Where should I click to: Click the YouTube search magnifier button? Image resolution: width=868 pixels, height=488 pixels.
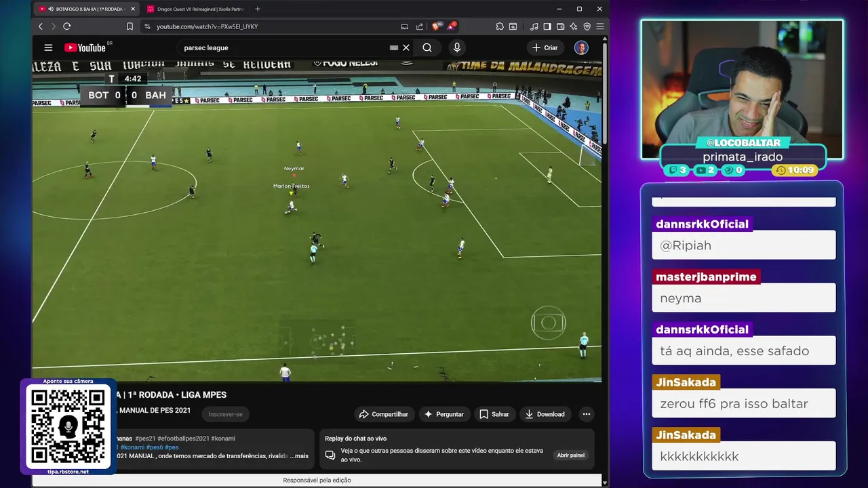(427, 47)
